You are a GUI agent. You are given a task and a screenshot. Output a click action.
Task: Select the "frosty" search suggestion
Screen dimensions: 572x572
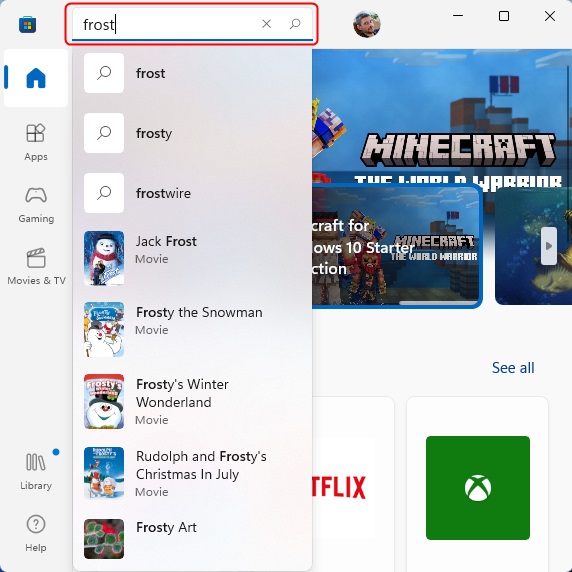point(192,133)
